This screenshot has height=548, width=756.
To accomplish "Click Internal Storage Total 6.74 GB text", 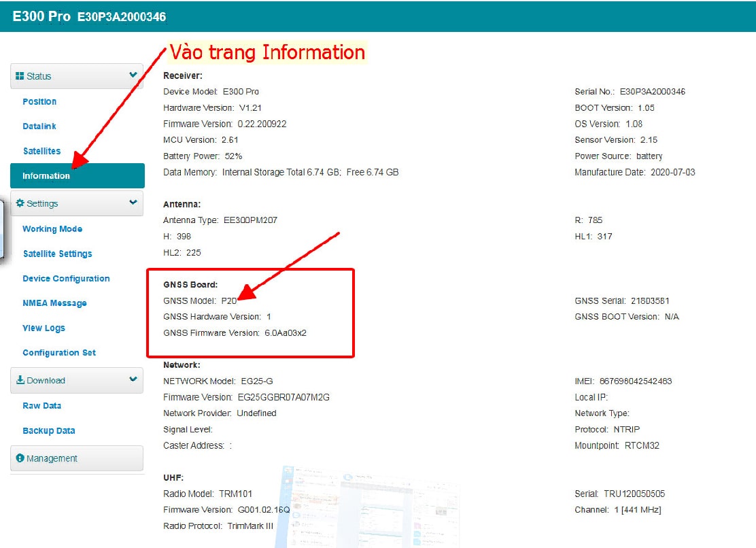I will (281, 172).
